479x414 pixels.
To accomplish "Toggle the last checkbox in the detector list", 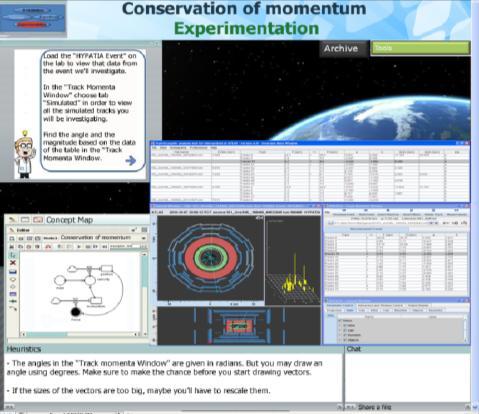I will (345, 340).
